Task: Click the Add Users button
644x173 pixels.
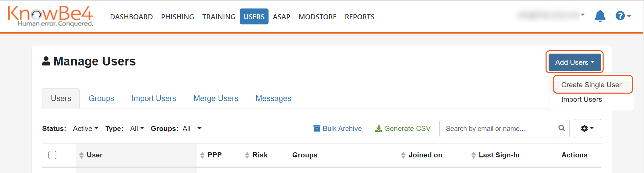Action: pyautogui.click(x=574, y=62)
